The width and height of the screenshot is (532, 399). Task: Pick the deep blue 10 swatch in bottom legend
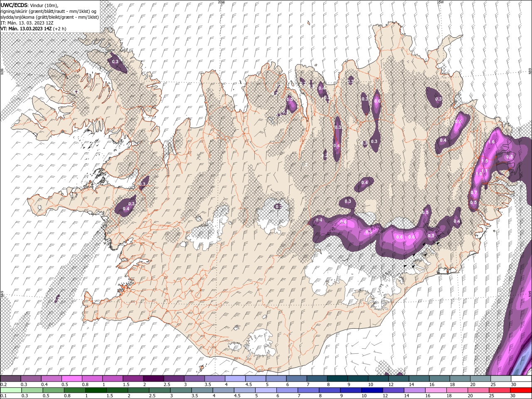pos(372,390)
